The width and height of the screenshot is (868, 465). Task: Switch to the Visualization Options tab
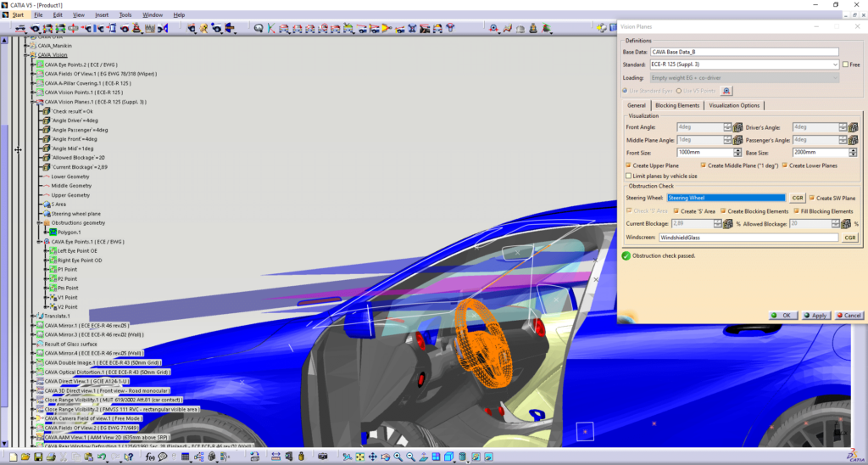(735, 105)
